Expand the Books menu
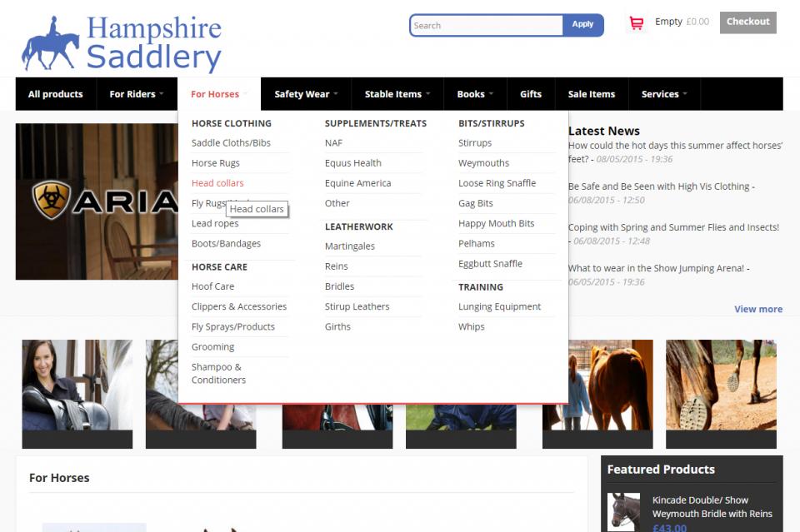 [x=475, y=94]
